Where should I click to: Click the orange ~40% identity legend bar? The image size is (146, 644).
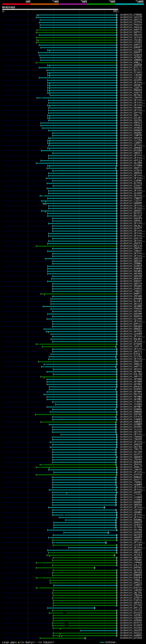45,4
